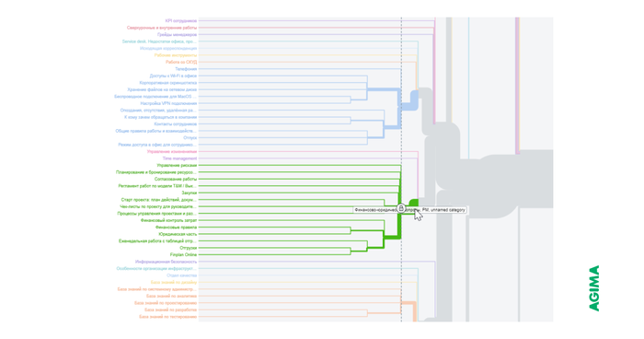Click the 'unnamed category' tooltip
644x339 pixels.
click(x=410, y=210)
